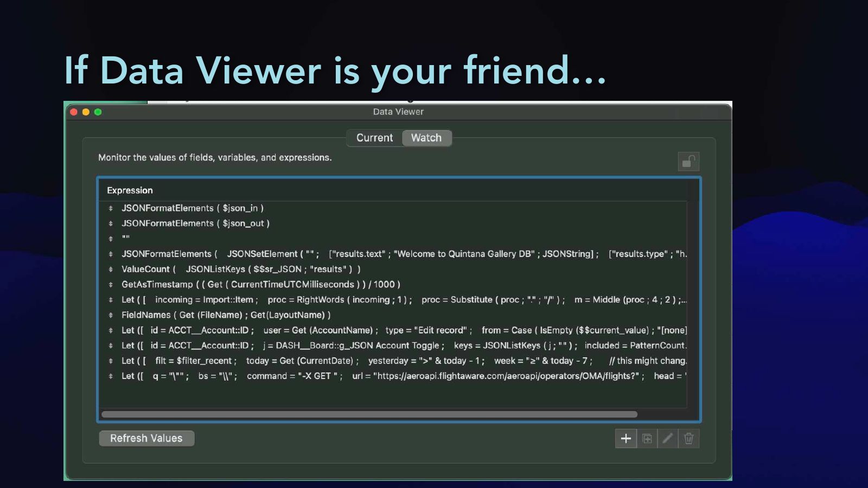Select the JSONSetElement results.text expression

404,254
